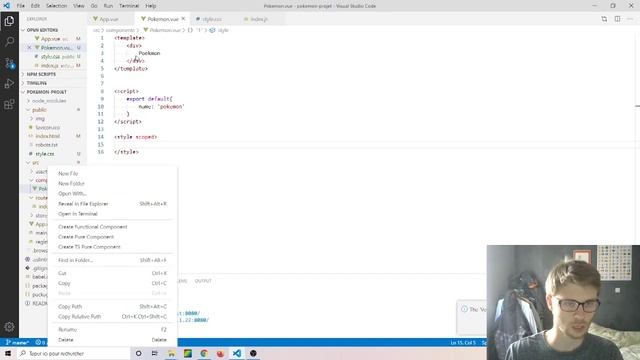Choose Delete in context menu
The image size is (640, 360).
coord(113,340)
